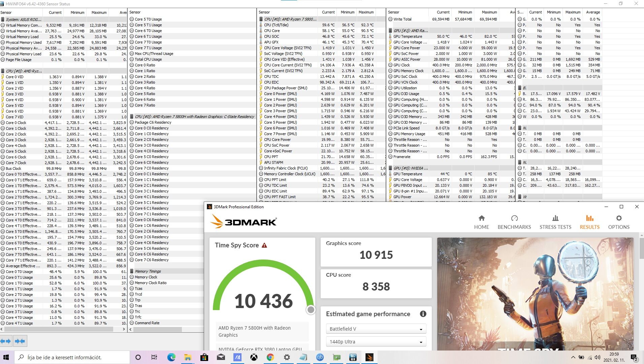Click in the Windows taskbar search box
644x364 pixels.
pos(72,357)
